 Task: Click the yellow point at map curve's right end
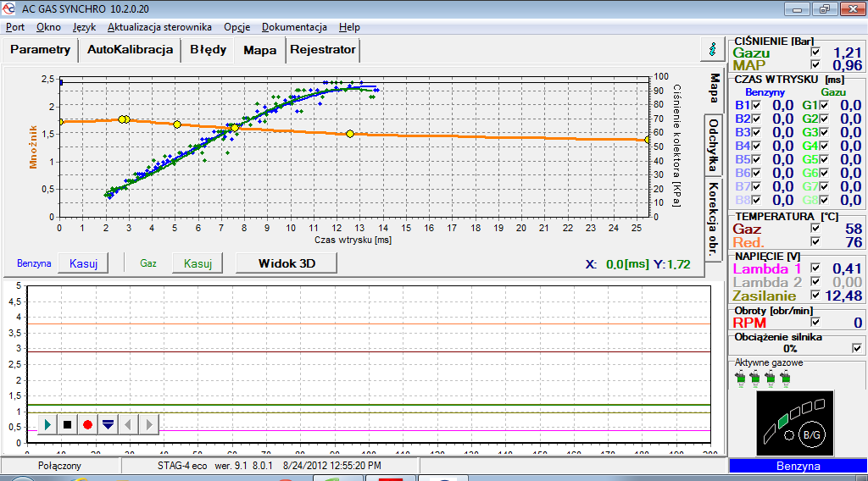[648, 140]
